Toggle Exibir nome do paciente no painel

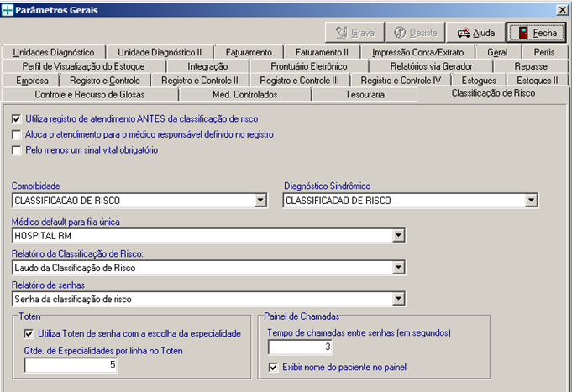pos(273,367)
